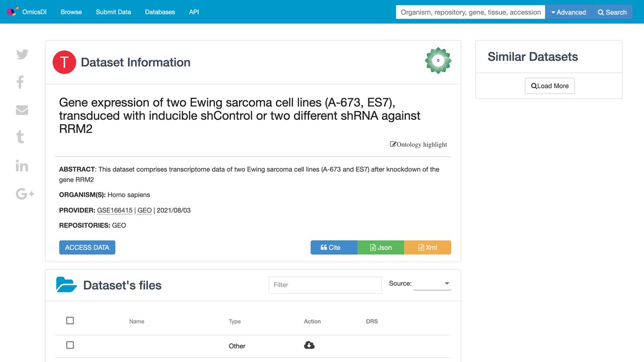Image resolution: width=644 pixels, height=362 pixels.
Task: Click the Name column header
Action: pyautogui.click(x=137, y=321)
